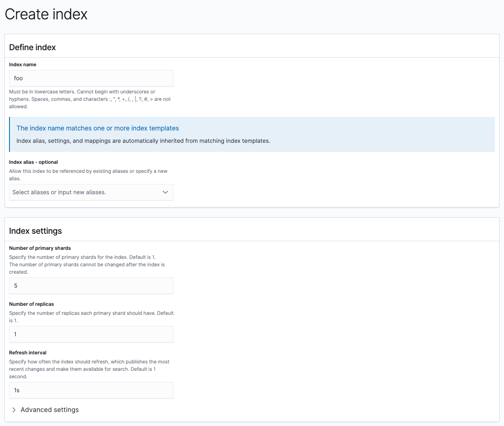Click the dropdown chevron on aliases combo box

(165, 192)
